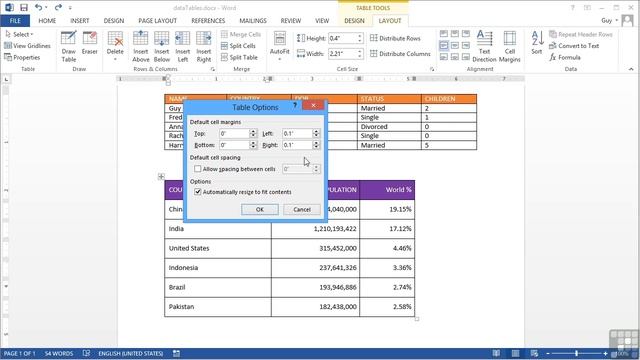The image size is (640, 360).
Task: Uncheck Automatically resize to fit contents
Action: (198, 192)
